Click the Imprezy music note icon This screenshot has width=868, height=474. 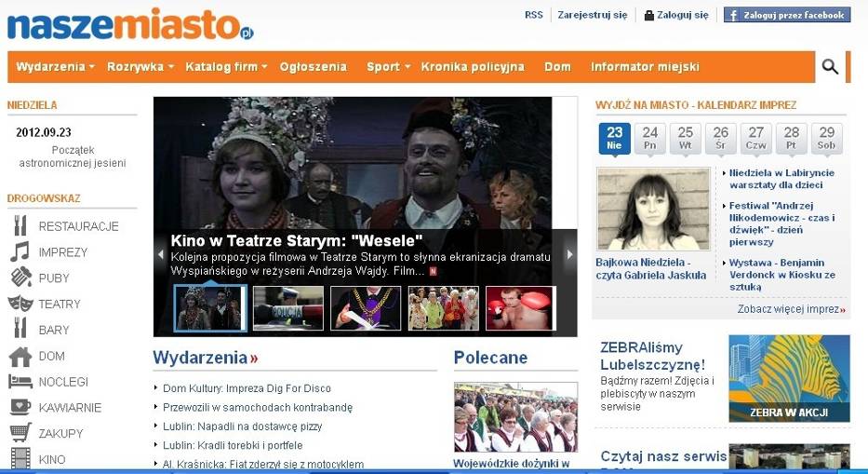click(x=20, y=251)
